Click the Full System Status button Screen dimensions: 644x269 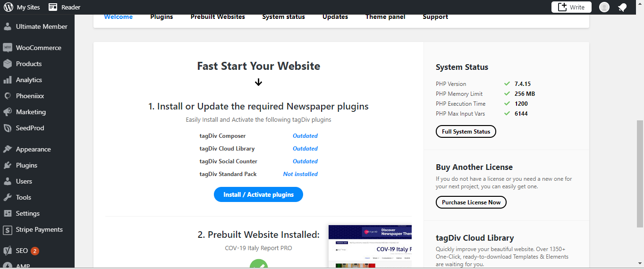[x=466, y=132]
